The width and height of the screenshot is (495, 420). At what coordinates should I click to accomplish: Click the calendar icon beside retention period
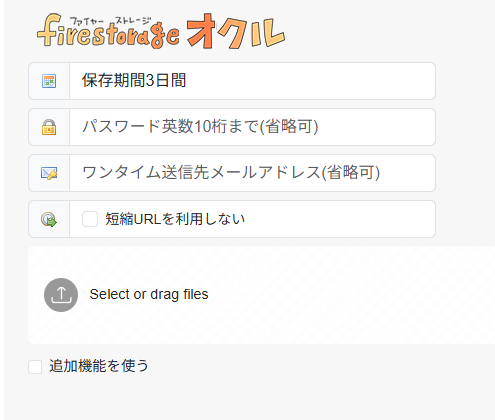(49, 81)
